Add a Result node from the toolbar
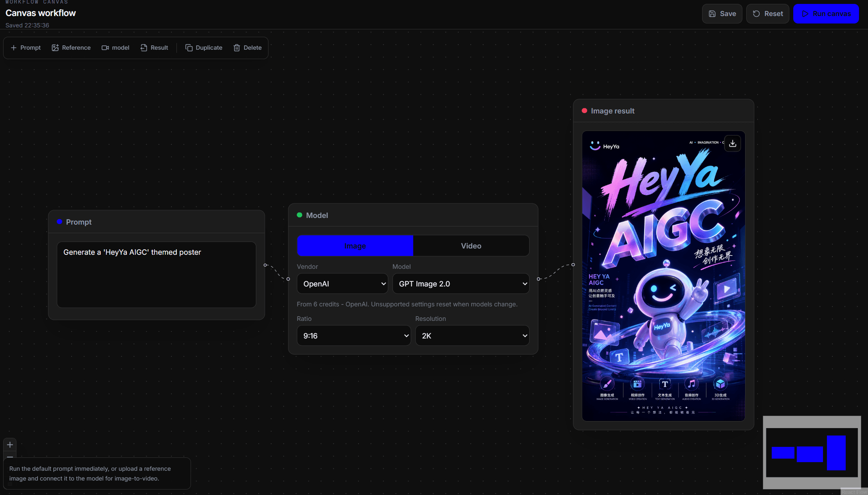Viewport: 868px width, 495px height. click(154, 48)
